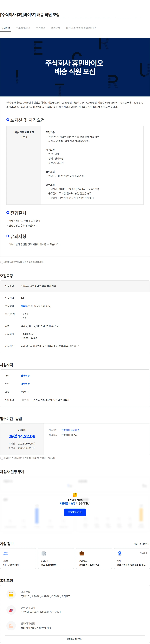Viewport: 150px width, 644px height.
Task: Open 지도보기 in the 위치 card
Action: pyautogui.click(x=143, y=553)
